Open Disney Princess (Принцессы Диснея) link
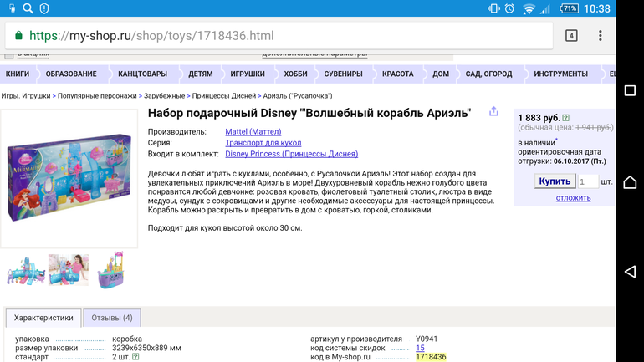This screenshot has height=362, width=644. tap(292, 154)
